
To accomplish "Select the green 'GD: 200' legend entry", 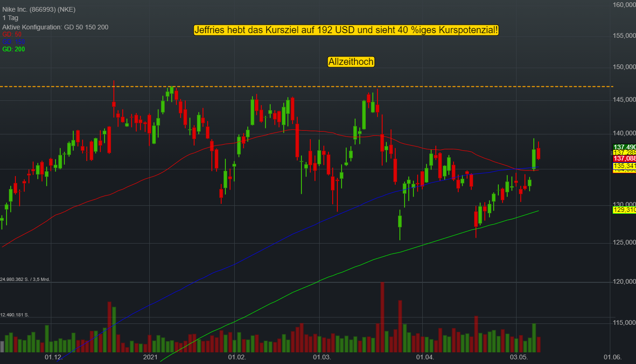I will pos(14,49).
